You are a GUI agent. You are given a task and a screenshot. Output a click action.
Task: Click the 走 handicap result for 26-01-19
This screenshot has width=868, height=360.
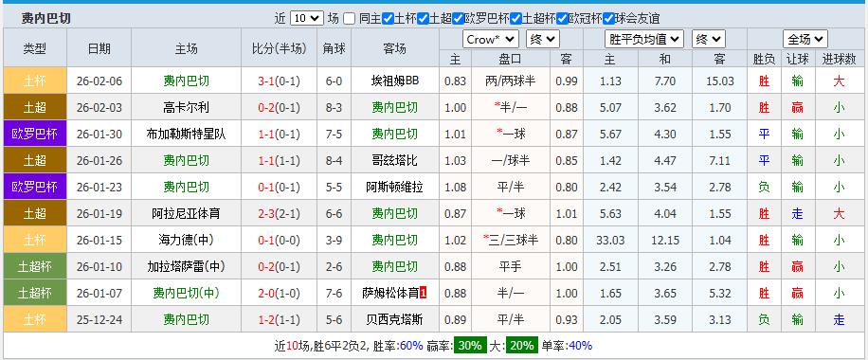[797, 214]
